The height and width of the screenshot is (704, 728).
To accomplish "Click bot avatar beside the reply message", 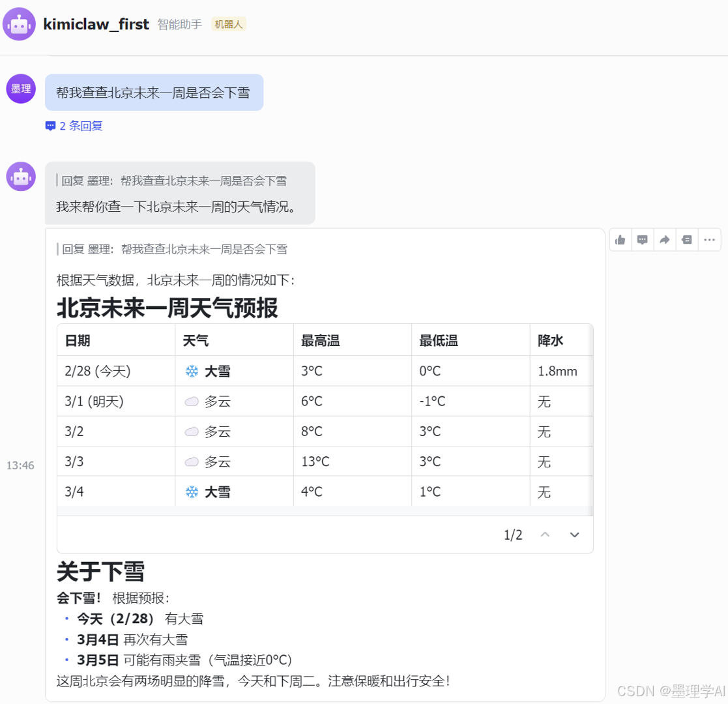I will pos(21,177).
